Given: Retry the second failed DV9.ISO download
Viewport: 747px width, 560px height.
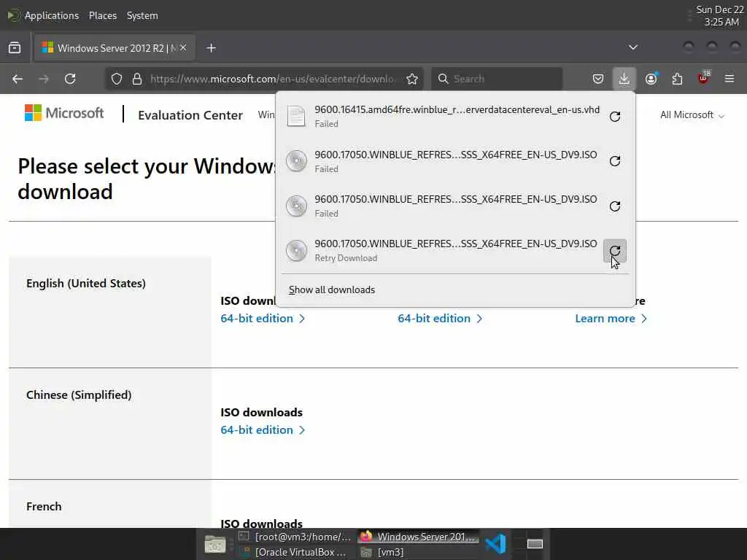Looking at the screenshot, I should coord(615,206).
